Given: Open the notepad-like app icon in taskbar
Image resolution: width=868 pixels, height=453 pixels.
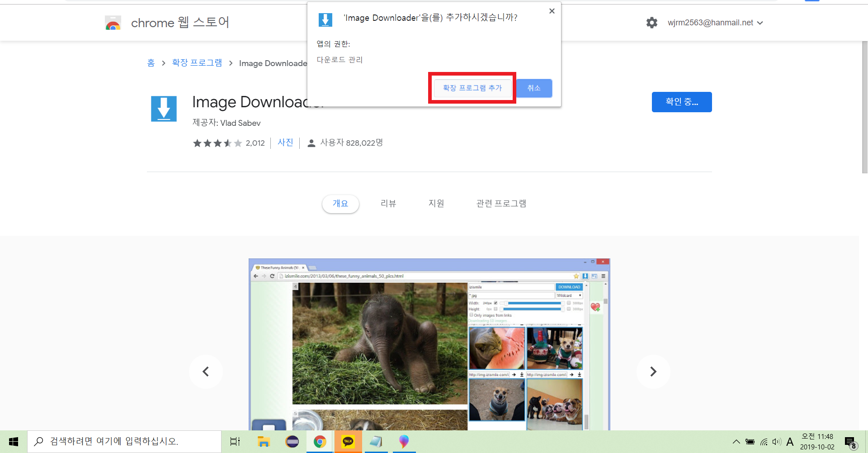Looking at the screenshot, I should [x=376, y=442].
